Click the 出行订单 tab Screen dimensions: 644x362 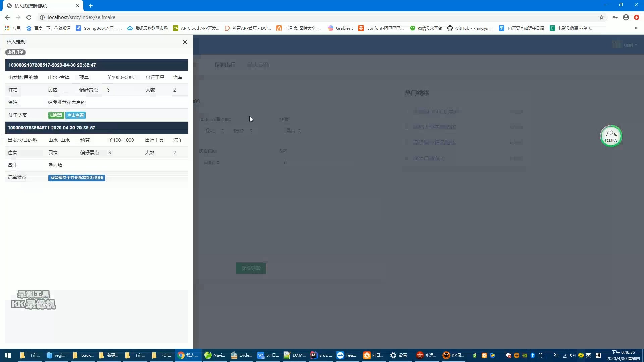15,52
